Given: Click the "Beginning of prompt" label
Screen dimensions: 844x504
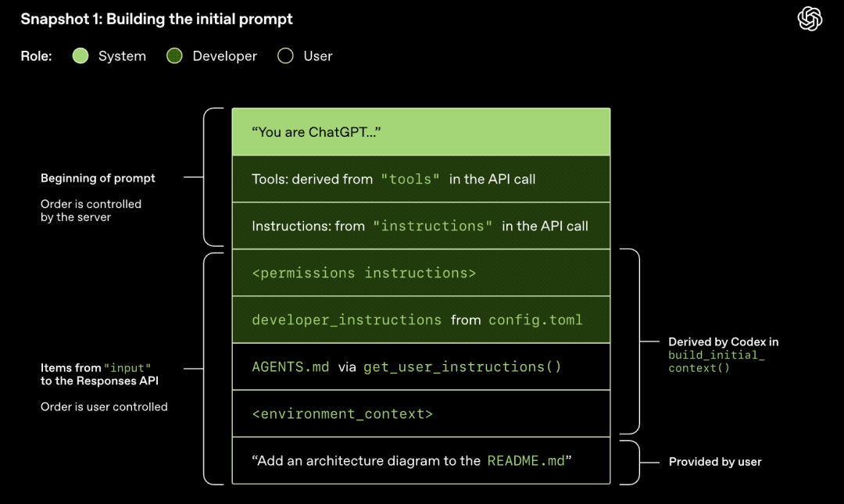Looking at the screenshot, I should (x=98, y=178).
